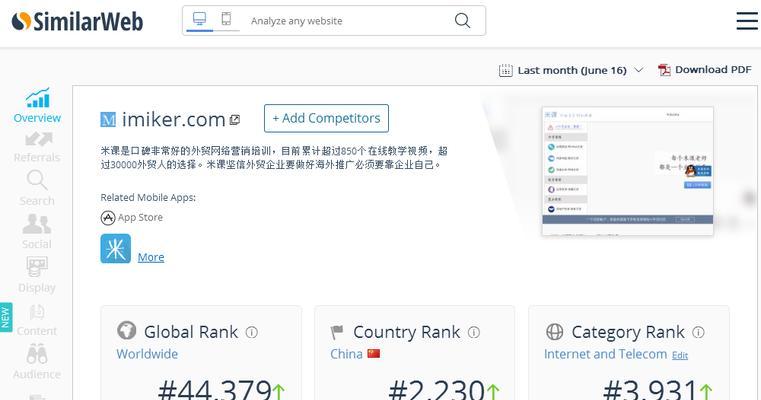Click the Country Rank info icon
Image resolution: width=761 pixels, height=400 pixels.
(x=474, y=332)
